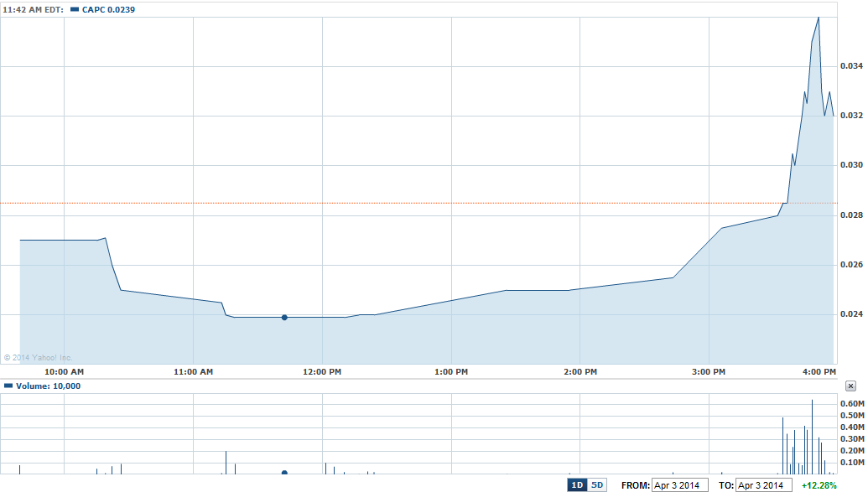Click the Volume legend color swatch

coord(8,386)
